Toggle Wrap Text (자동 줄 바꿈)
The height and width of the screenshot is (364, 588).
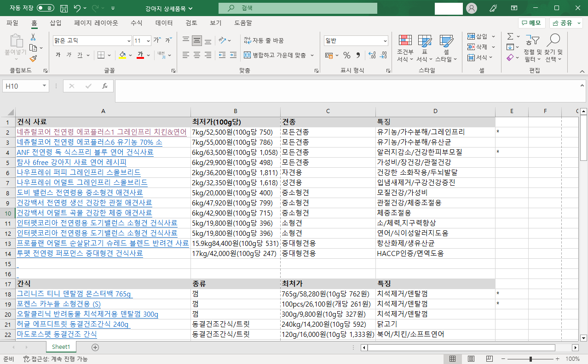264,40
